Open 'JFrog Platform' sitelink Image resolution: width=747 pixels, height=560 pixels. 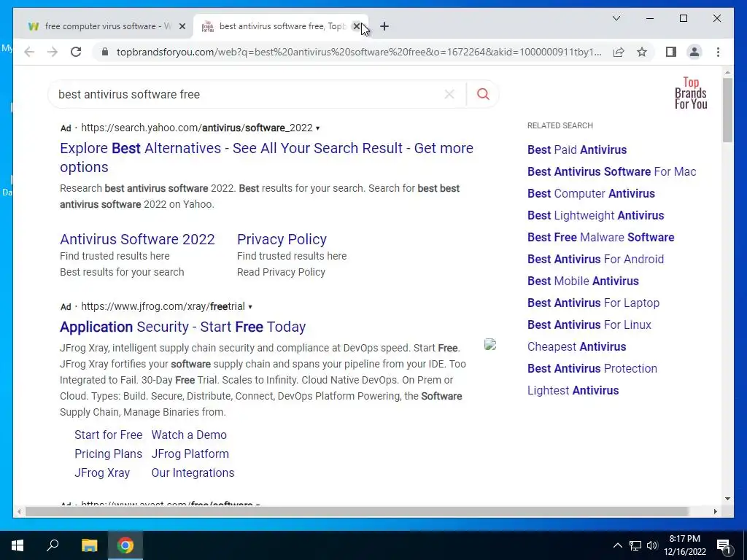pos(190,454)
